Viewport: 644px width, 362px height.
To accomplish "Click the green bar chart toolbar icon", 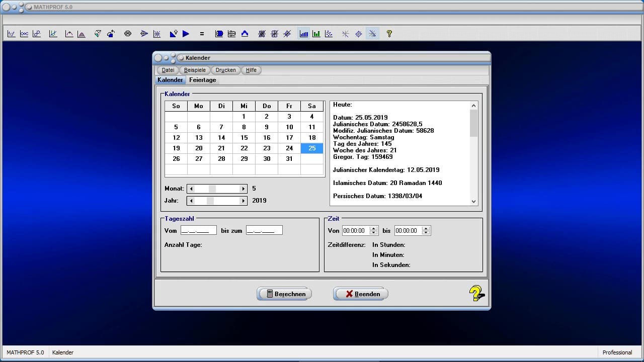I will (316, 34).
